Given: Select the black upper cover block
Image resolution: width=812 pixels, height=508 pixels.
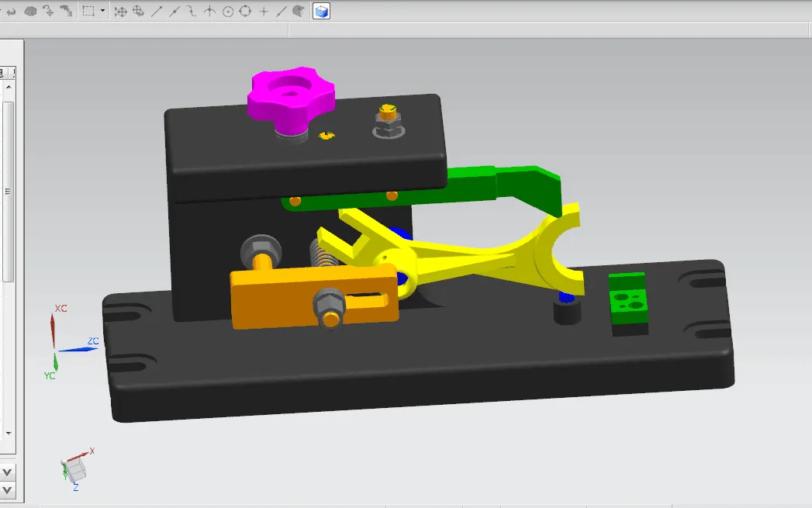Looking at the screenshot, I should click(306, 155).
